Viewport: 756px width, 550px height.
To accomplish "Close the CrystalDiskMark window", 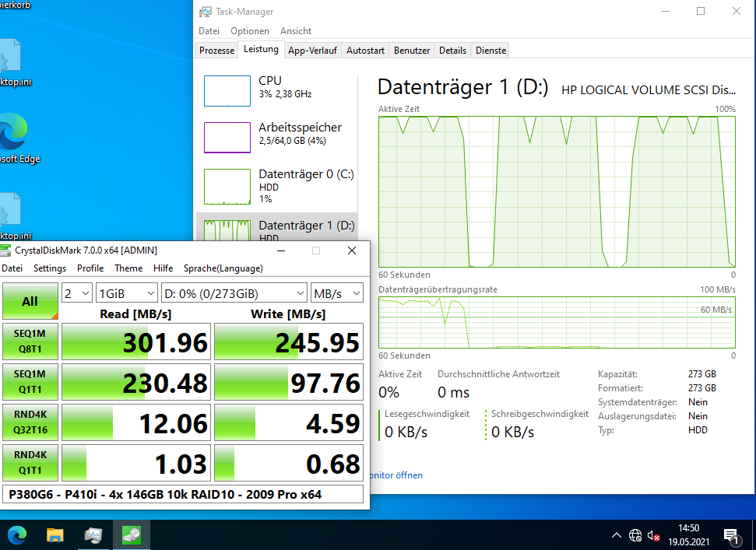I will [x=352, y=250].
